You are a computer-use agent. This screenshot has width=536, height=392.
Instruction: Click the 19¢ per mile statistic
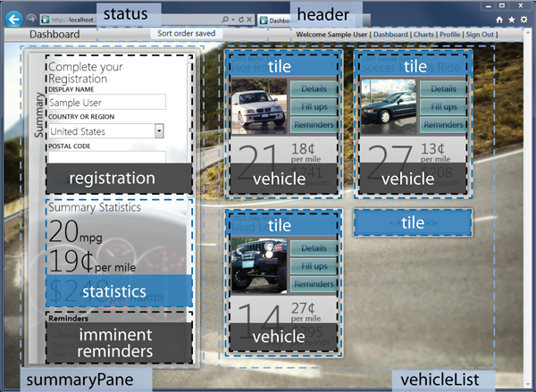(x=92, y=262)
